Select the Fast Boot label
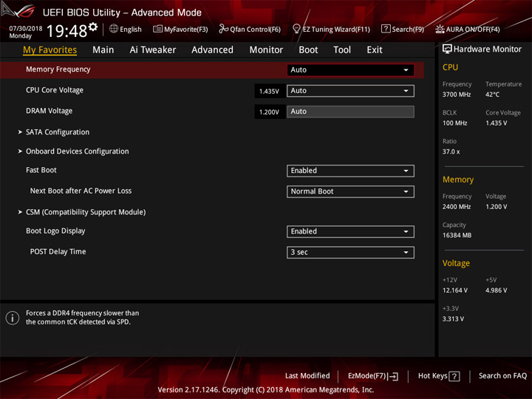The image size is (532, 399). 41,170
